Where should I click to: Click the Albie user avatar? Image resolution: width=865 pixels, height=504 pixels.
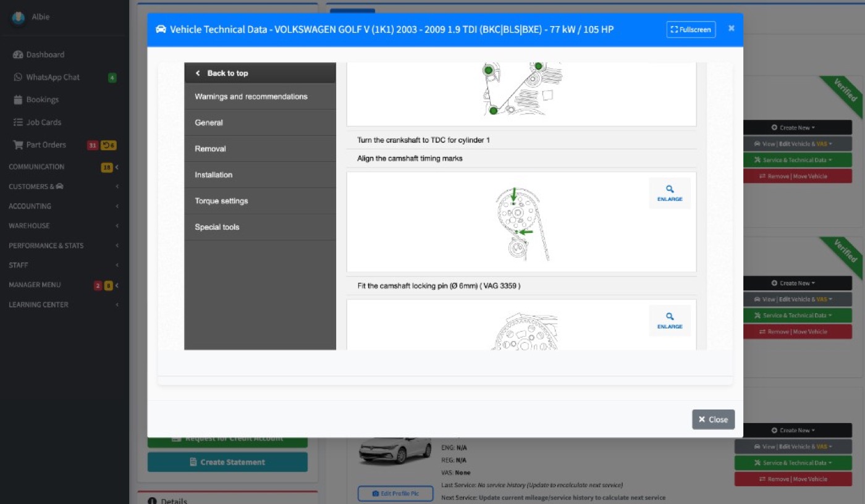point(18,17)
